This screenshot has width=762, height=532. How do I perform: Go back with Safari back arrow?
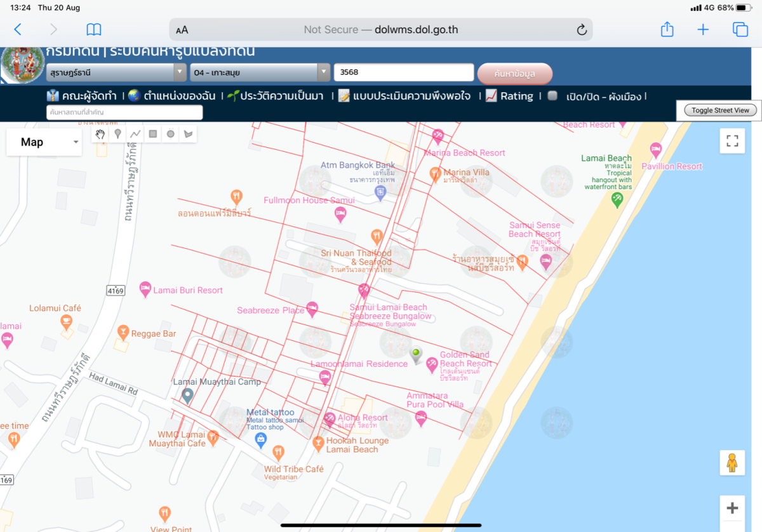coord(17,29)
